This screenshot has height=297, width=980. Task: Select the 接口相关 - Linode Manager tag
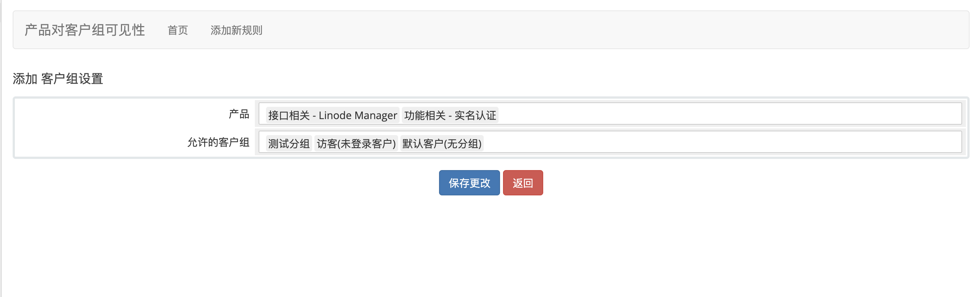(332, 115)
